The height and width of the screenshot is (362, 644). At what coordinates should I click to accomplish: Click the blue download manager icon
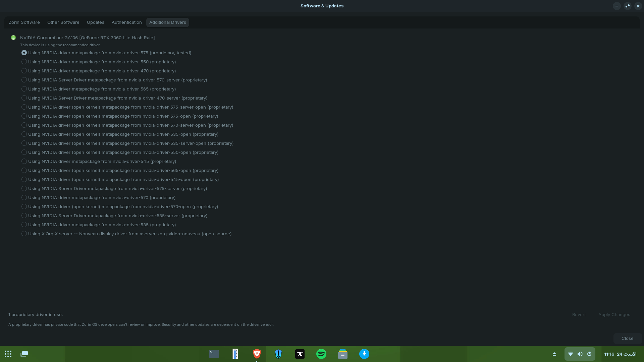click(x=364, y=354)
